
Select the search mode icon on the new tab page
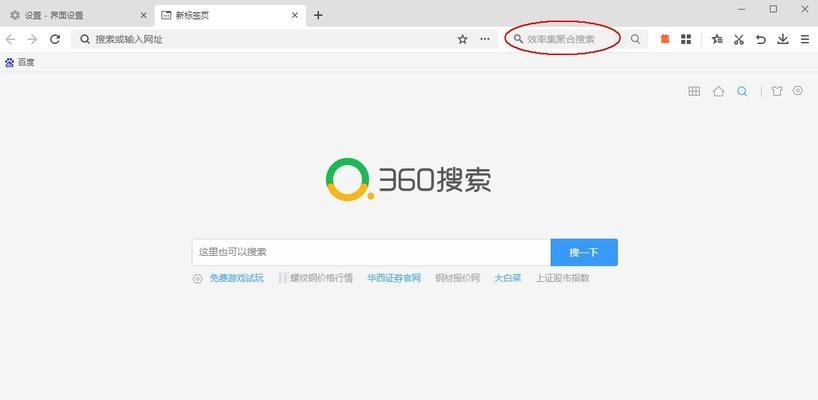point(742,91)
